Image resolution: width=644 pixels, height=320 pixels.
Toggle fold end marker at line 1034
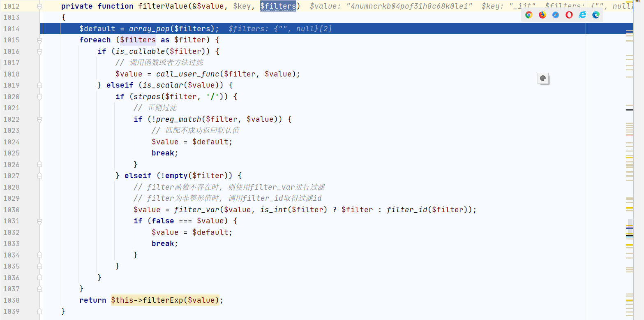coord(40,255)
